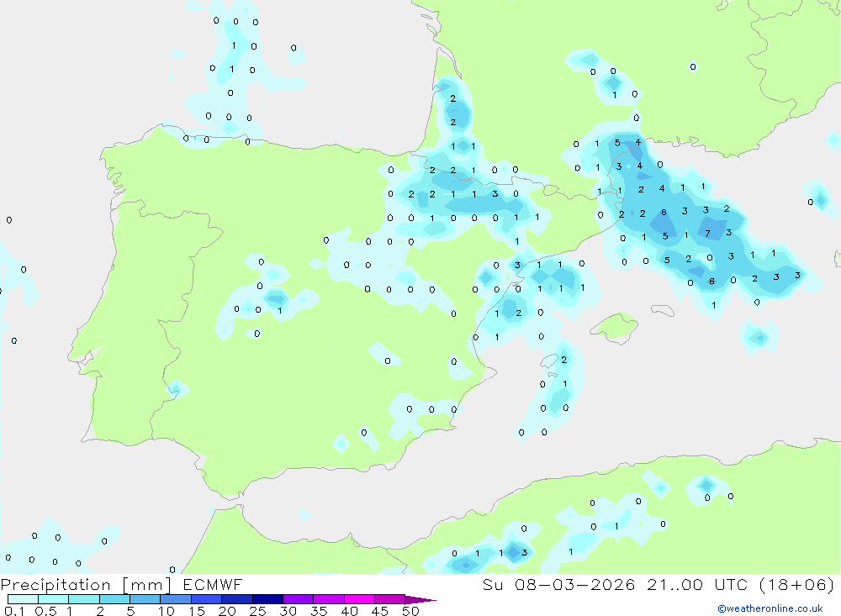Pick the 10–15 mm blue legend swatch
Screen dimensions: 841x616
click(x=176, y=599)
